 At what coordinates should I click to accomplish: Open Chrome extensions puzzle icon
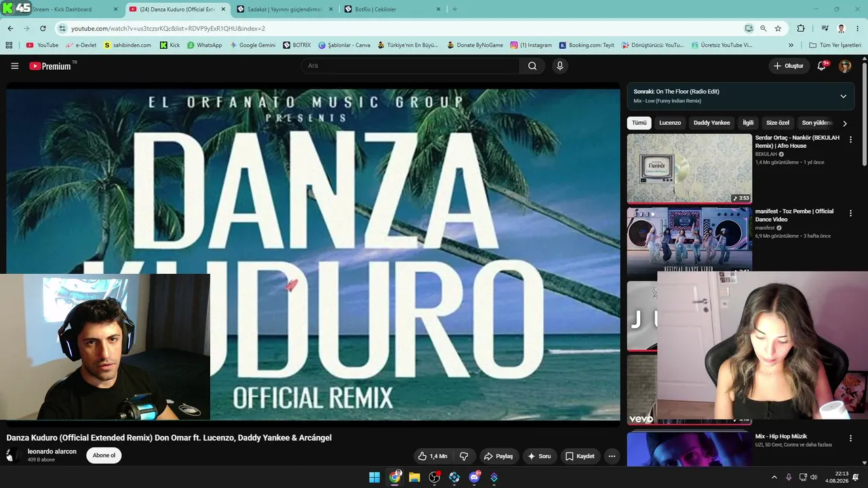(x=801, y=28)
